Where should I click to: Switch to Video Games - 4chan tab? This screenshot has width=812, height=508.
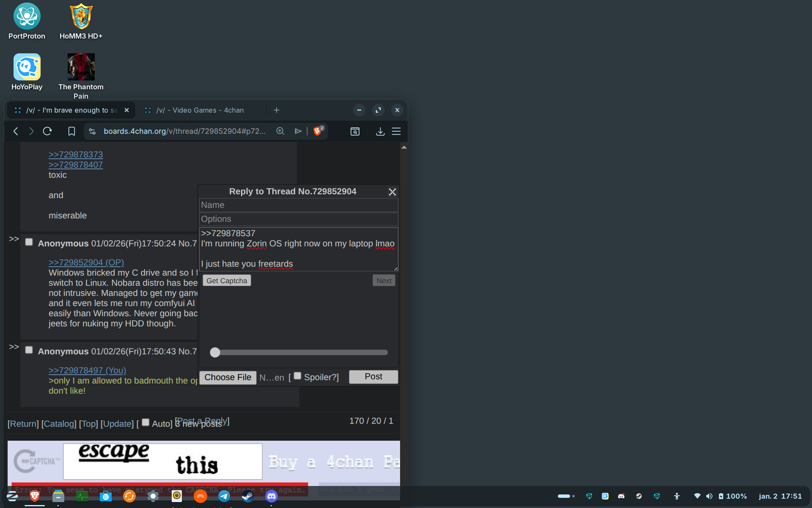pos(200,110)
